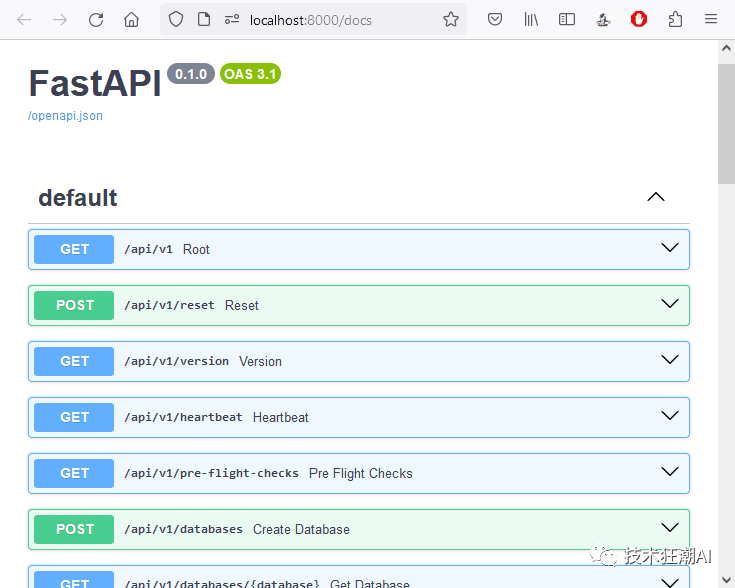Expand the POST /api/v1/reset endpoint arrow

click(670, 305)
